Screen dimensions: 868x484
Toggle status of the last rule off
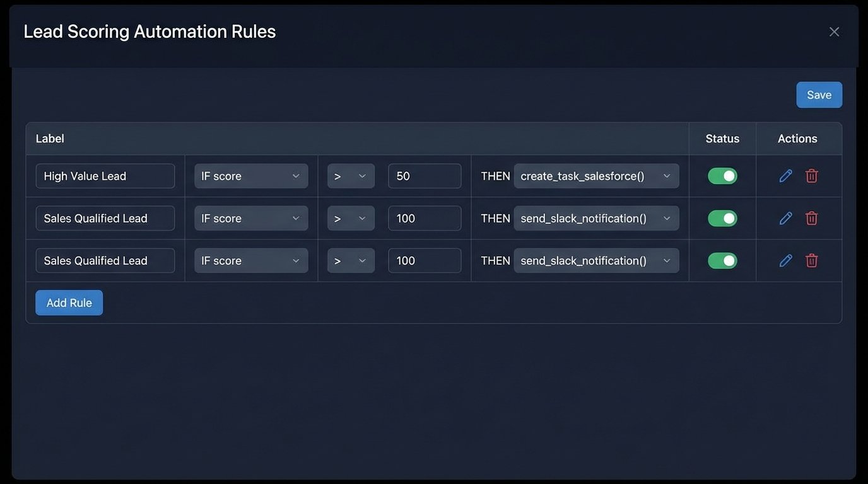pyautogui.click(x=722, y=260)
